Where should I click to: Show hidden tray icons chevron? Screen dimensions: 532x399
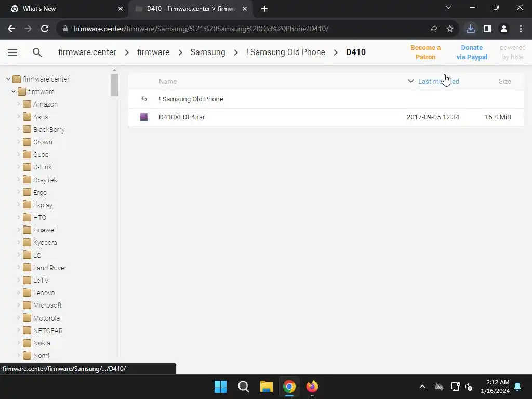click(422, 387)
